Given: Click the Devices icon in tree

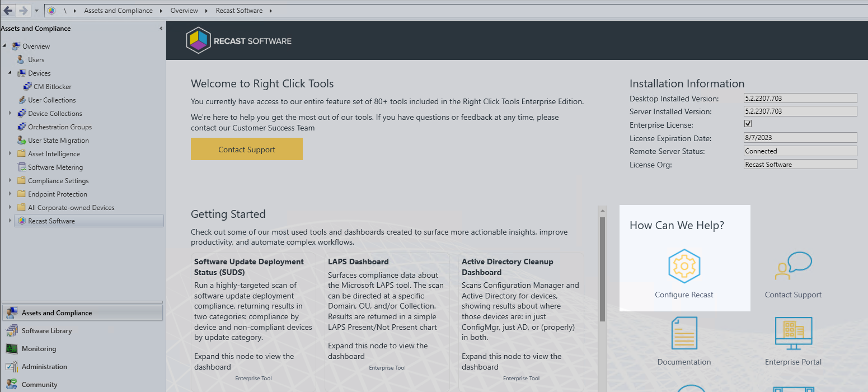Looking at the screenshot, I should click(x=21, y=73).
